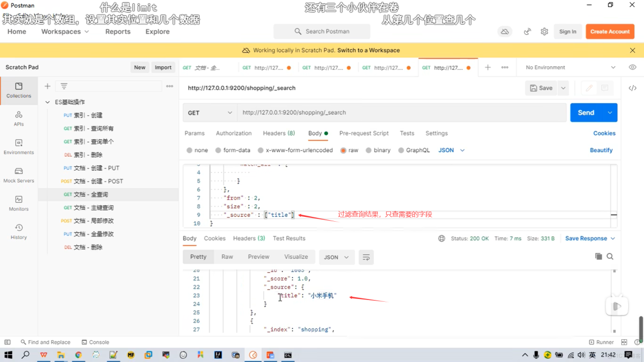Select the binary body option

pyautogui.click(x=381, y=150)
